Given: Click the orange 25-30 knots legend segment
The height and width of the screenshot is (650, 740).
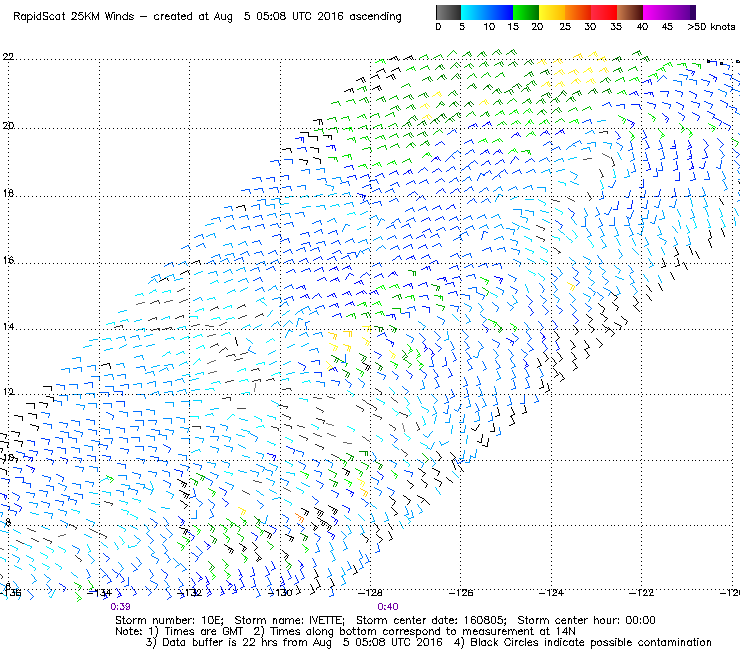Looking at the screenshot, I should click(x=578, y=12).
